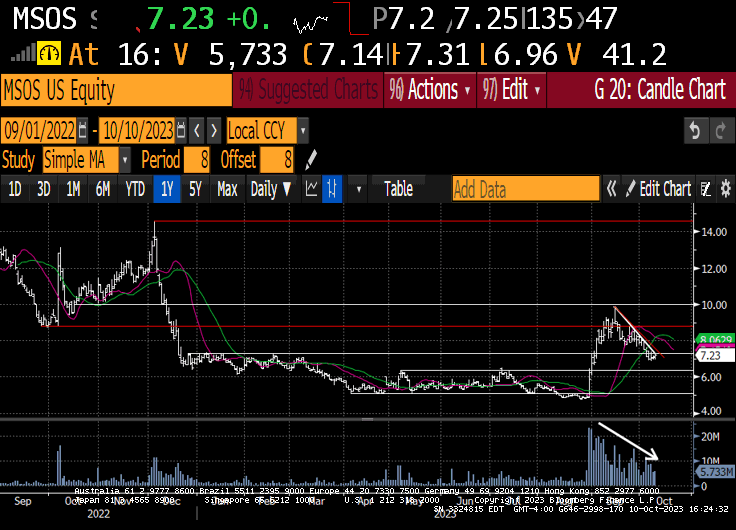Click the Offset label
The height and width of the screenshot is (530, 736).
tap(238, 160)
